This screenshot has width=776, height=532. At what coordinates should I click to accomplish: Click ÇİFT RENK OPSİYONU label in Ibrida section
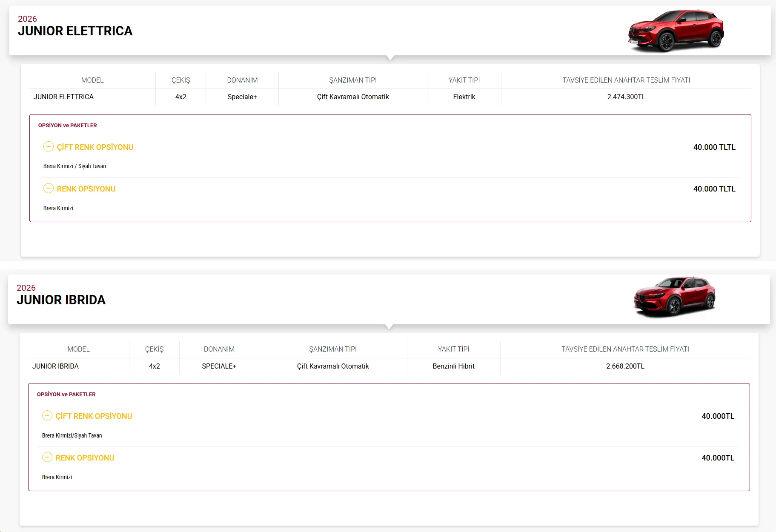pyautogui.click(x=94, y=416)
